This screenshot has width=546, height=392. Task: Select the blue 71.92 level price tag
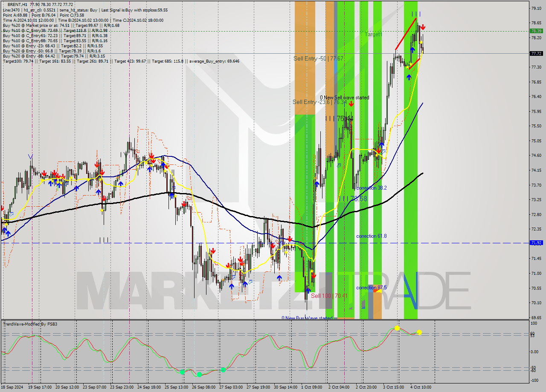[536, 243]
